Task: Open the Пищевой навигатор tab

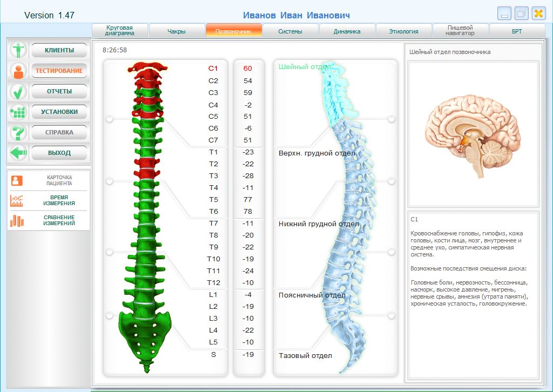Action: coord(461,30)
